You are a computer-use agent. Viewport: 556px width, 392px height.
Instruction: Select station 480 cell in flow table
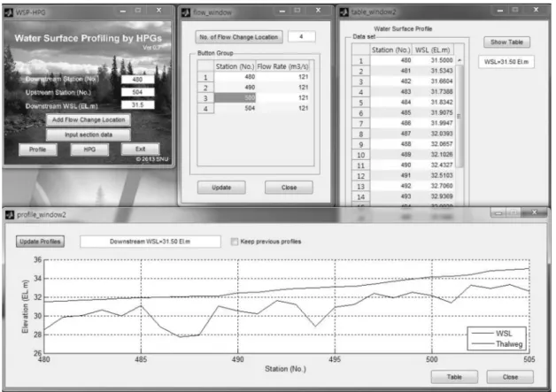point(235,77)
